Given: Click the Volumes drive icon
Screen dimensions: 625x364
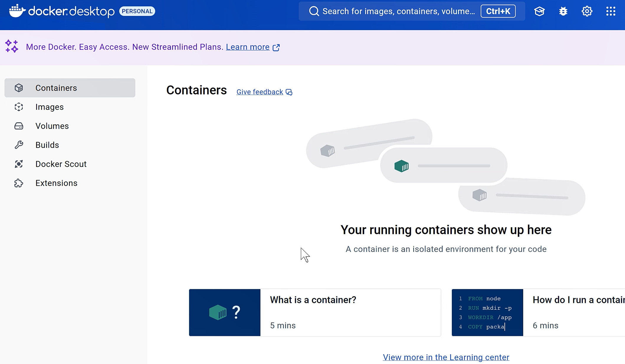Looking at the screenshot, I should 19,126.
